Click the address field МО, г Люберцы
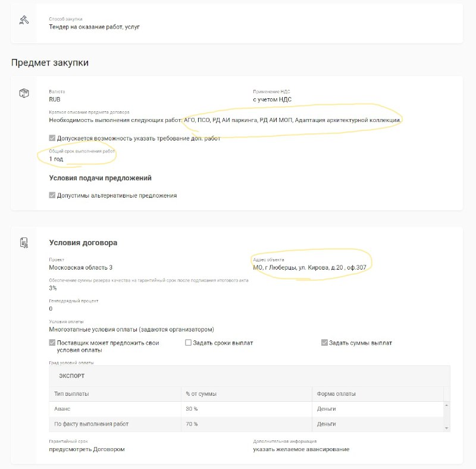Screen dimensions: 476x469 [x=309, y=268]
